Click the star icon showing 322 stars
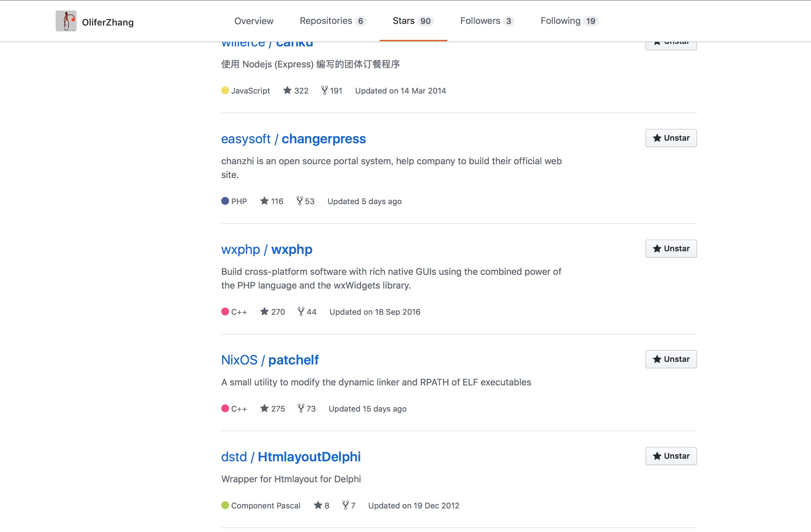This screenshot has width=811, height=532. click(287, 91)
